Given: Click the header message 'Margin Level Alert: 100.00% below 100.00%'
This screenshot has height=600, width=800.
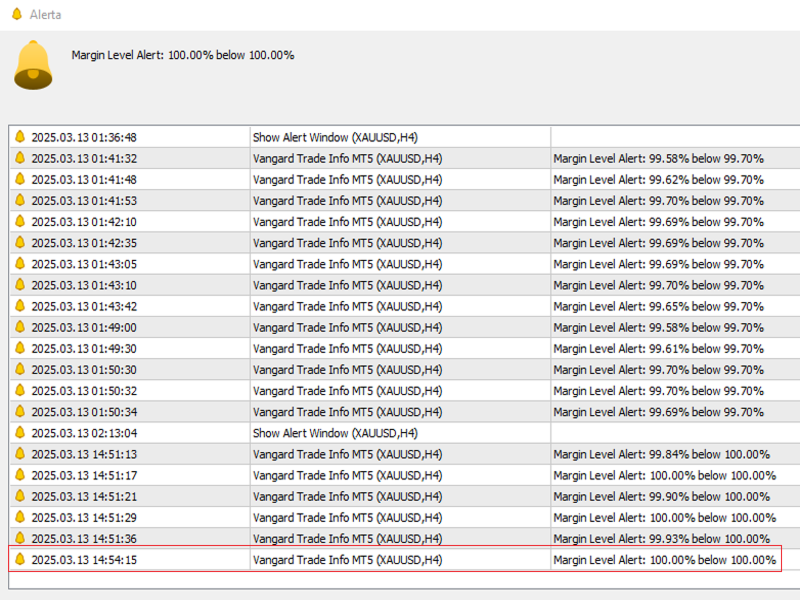Looking at the screenshot, I should pos(183,55).
